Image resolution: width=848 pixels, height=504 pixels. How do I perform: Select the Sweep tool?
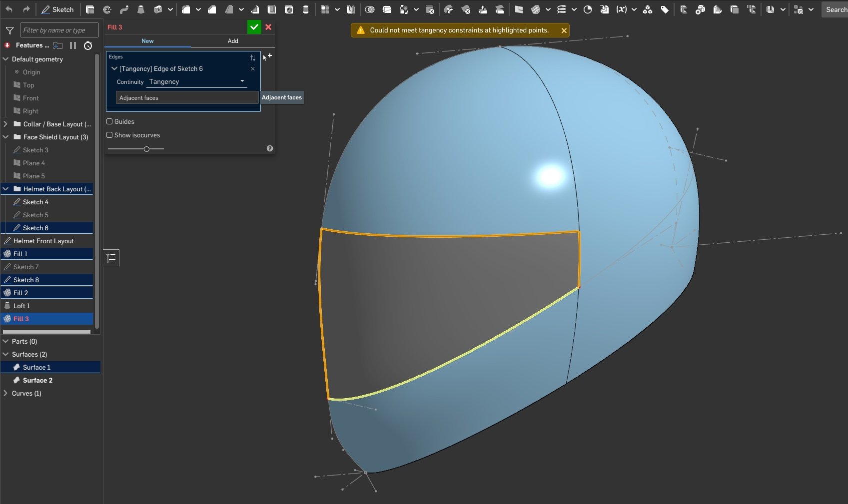[x=124, y=9]
